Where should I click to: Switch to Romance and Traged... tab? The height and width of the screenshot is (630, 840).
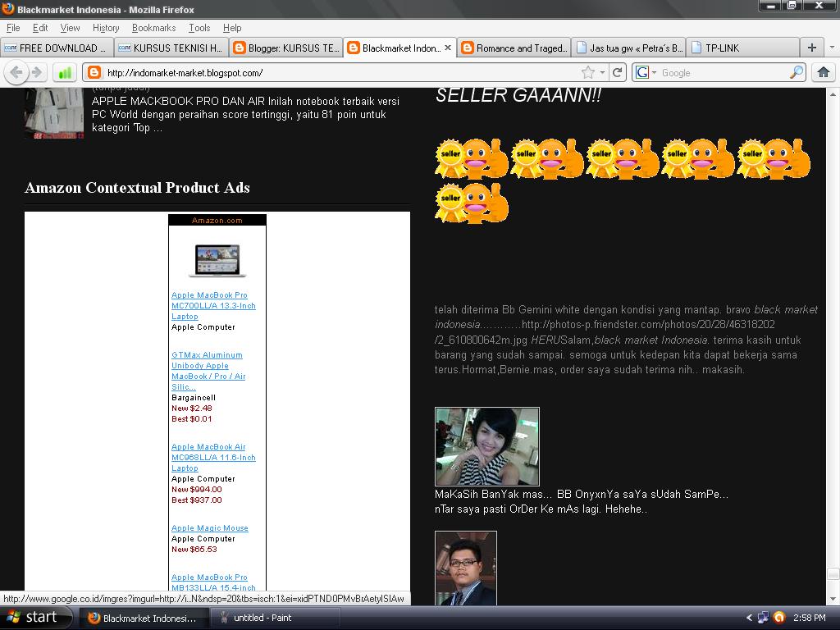(514, 48)
